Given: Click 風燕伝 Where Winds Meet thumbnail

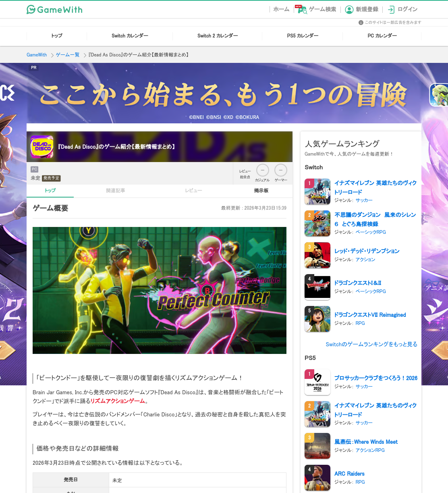Looking at the screenshot, I should tap(317, 446).
